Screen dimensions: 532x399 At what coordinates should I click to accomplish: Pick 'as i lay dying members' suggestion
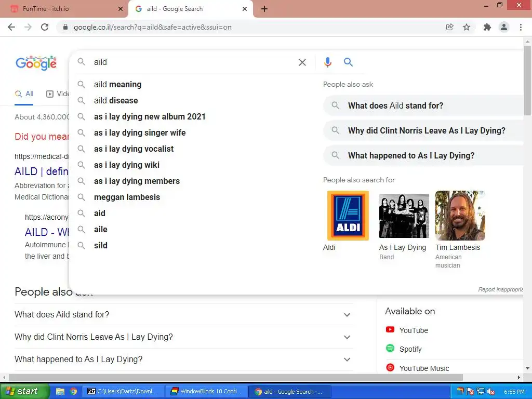coord(193,181)
